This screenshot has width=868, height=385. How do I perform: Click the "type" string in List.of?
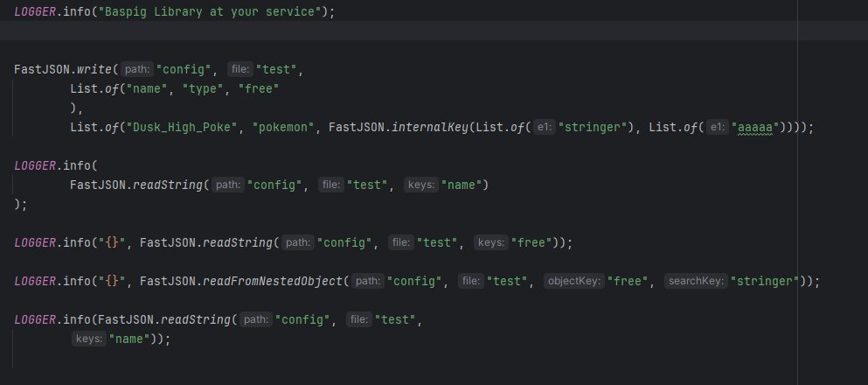pyautogui.click(x=203, y=88)
